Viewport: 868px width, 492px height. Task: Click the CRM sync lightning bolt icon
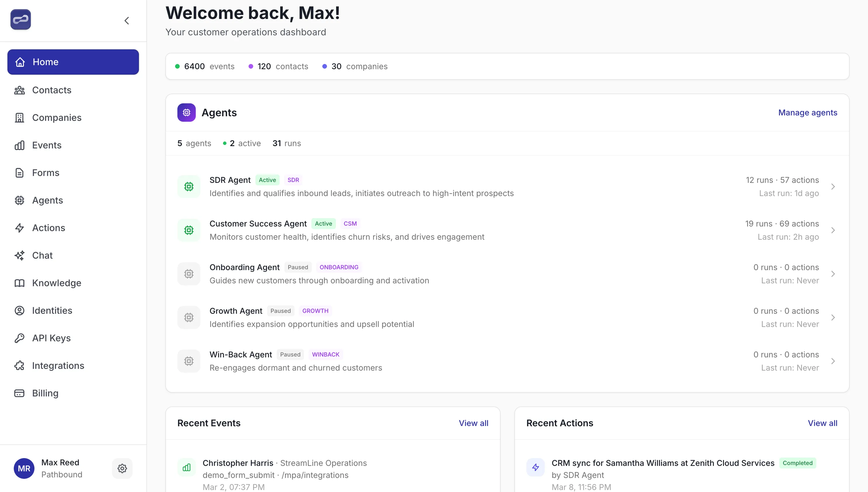click(535, 467)
